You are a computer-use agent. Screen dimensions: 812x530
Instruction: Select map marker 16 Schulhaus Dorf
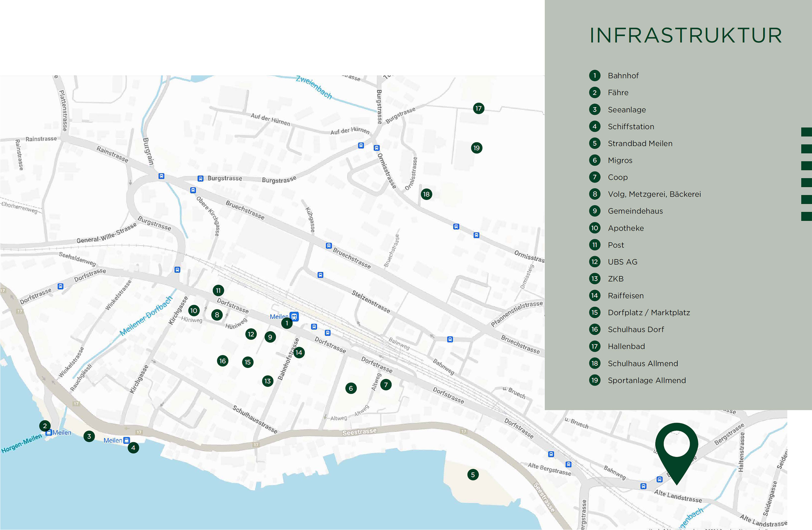coord(222,361)
